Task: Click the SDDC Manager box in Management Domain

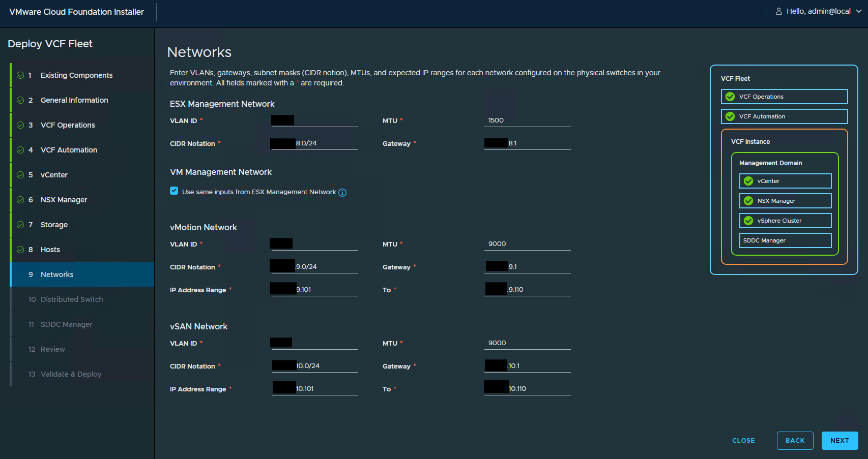Action: 785,240
